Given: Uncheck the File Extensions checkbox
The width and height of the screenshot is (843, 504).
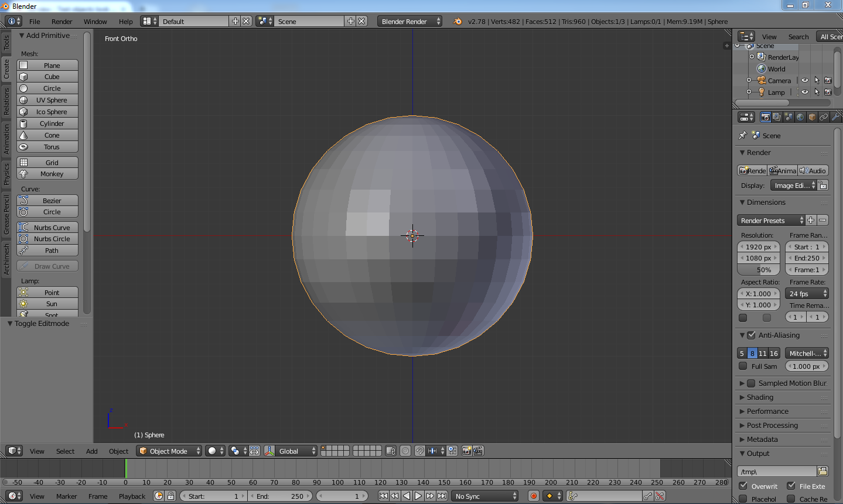Looking at the screenshot, I should click(791, 486).
